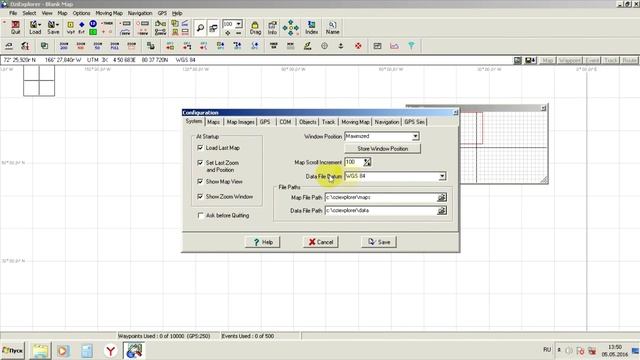Image resolution: width=640 pixels, height=360 pixels.
Task: Click the Info toolbar icon
Action: pyautogui.click(x=272, y=27)
